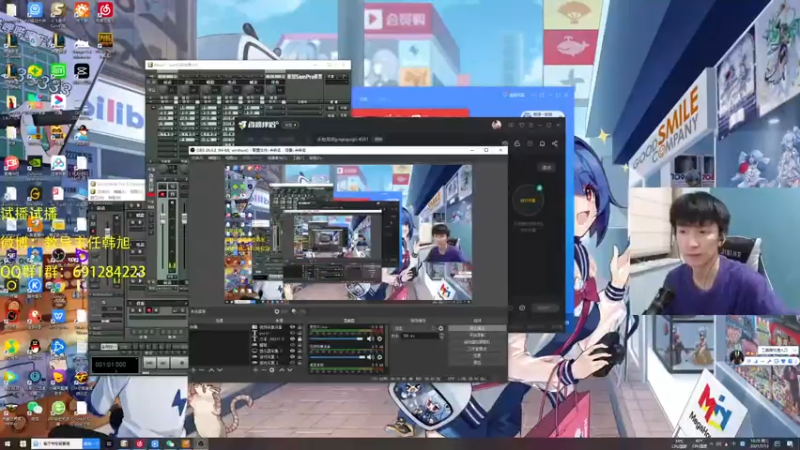Image resolution: width=800 pixels, height=450 pixels.
Task: Click 工作室模式 studio mode button
Action: (x=477, y=349)
